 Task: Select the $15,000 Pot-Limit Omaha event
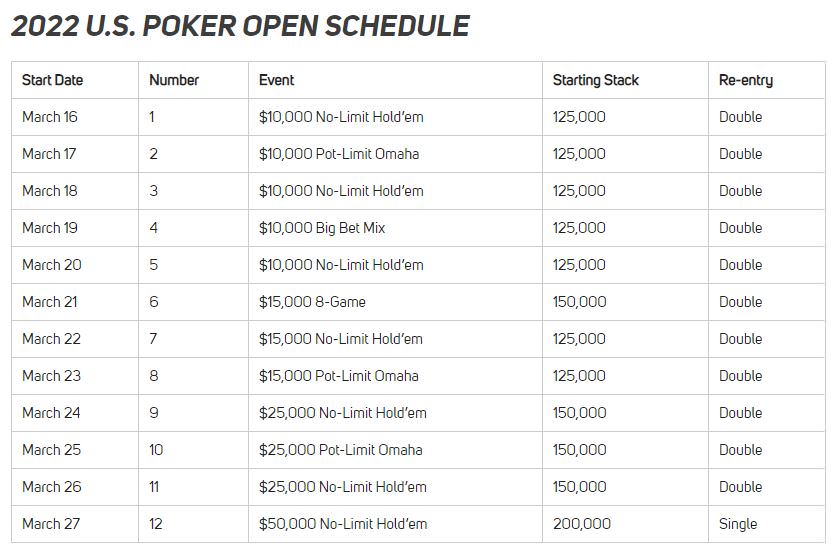pyautogui.click(x=339, y=376)
